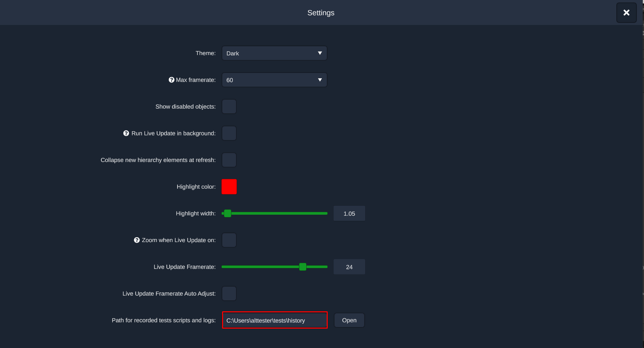Screen dimensions: 644x348
Task: Click the dropdown arrow on Max framerate
Action: click(x=320, y=80)
